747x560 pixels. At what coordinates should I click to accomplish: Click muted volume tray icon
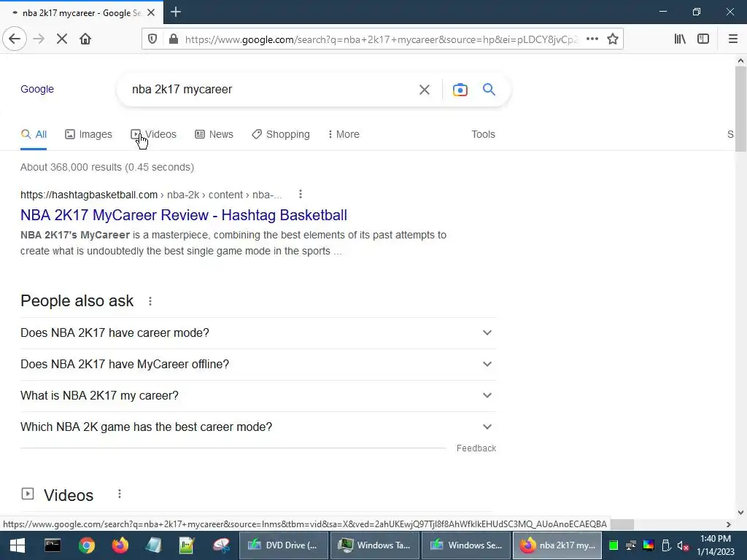(x=683, y=545)
